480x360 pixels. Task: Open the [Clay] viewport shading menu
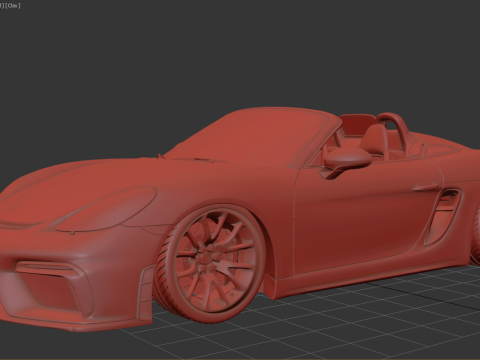13,6
